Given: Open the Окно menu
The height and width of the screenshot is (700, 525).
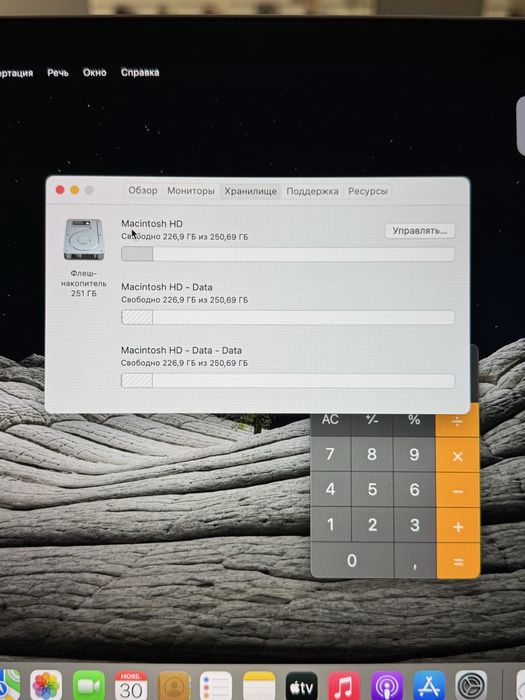Looking at the screenshot, I should [95, 72].
